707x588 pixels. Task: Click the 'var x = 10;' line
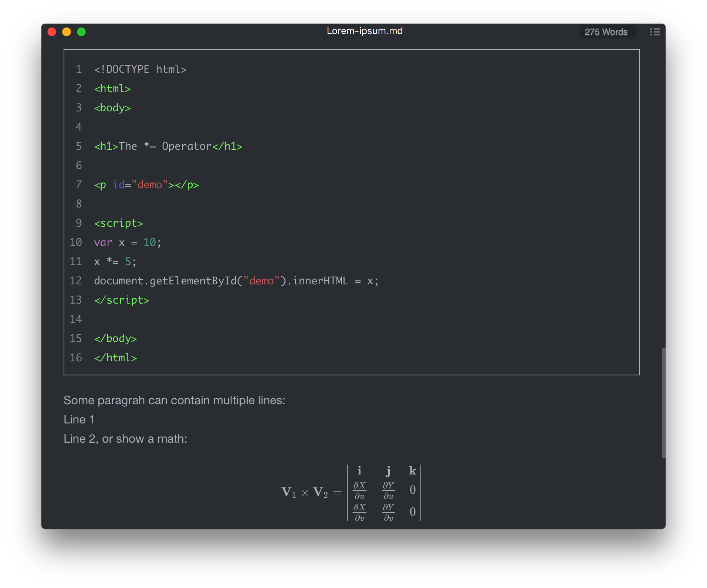[x=128, y=242]
